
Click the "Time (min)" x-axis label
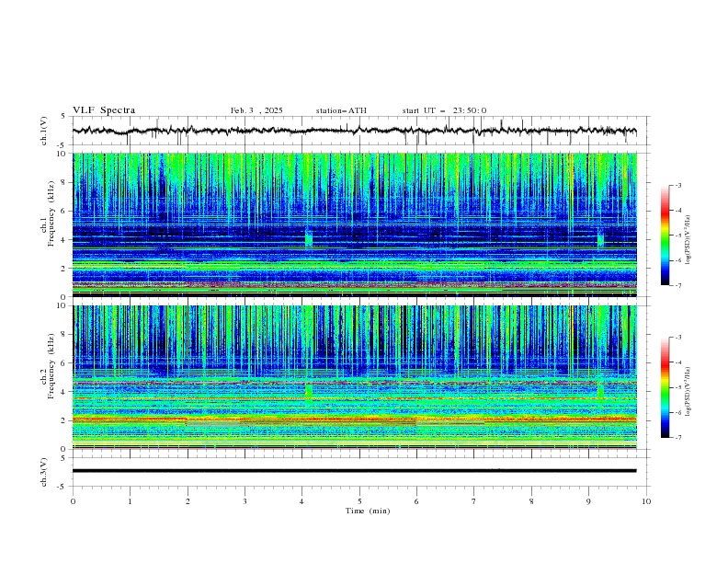coord(368,511)
